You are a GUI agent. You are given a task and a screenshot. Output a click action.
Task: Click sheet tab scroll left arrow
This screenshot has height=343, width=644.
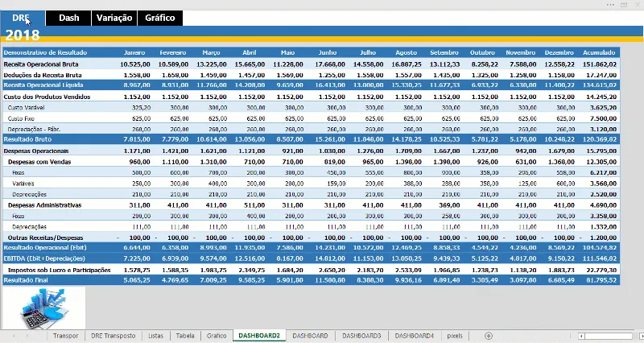pos(14,336)
